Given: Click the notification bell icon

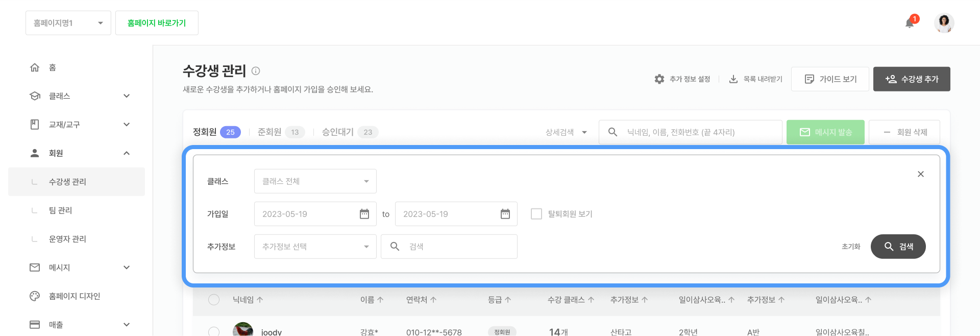Looking at the screenshot, I should (x=910, y=23).
